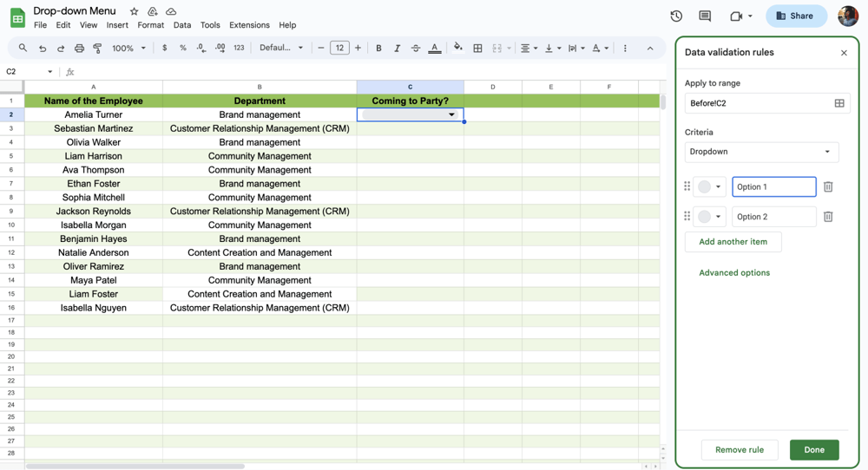Decrease font size with minus button
This screenshot has height=470, width=868.
(x=320, y=48)
